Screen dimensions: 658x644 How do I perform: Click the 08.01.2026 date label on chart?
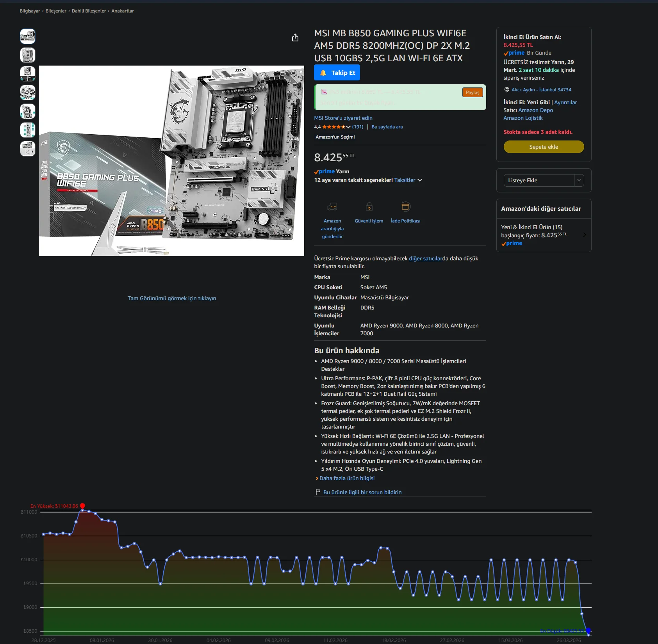102,640
